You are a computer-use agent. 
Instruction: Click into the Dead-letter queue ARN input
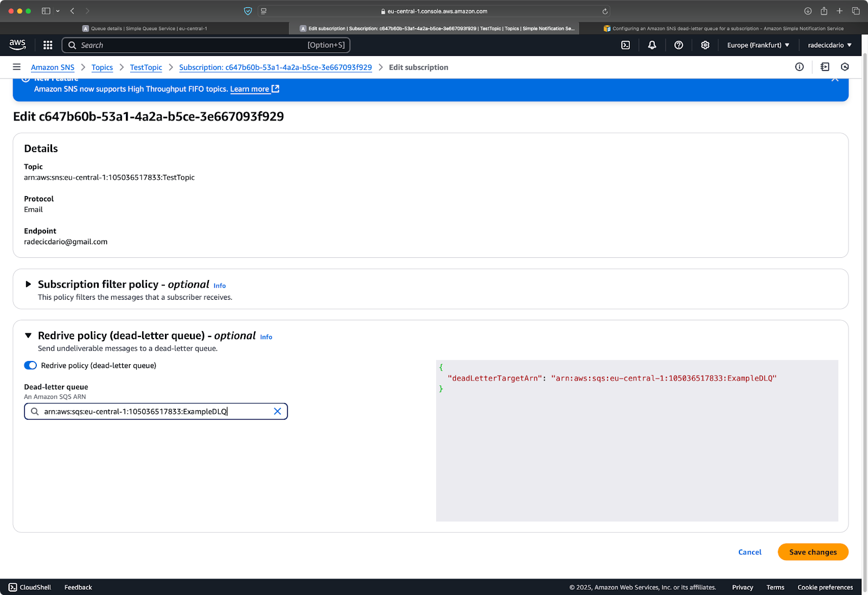(156, 412)
